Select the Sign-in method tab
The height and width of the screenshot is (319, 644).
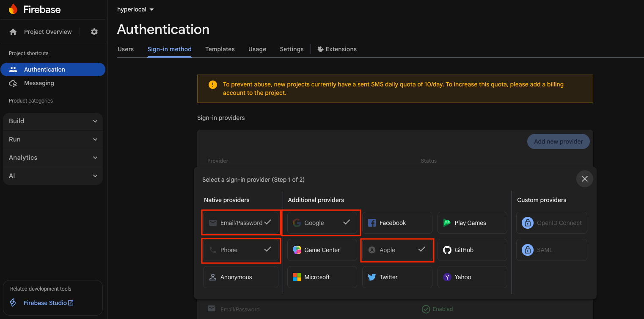point(169,49)
